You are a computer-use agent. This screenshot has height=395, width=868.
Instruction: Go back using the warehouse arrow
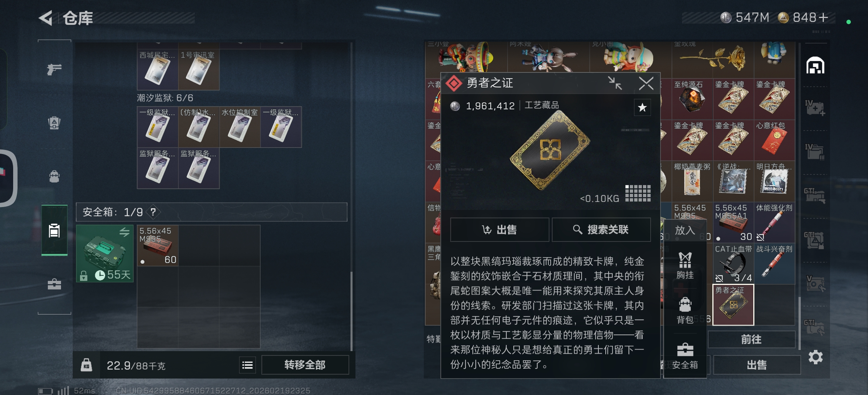tap(46, 18)
